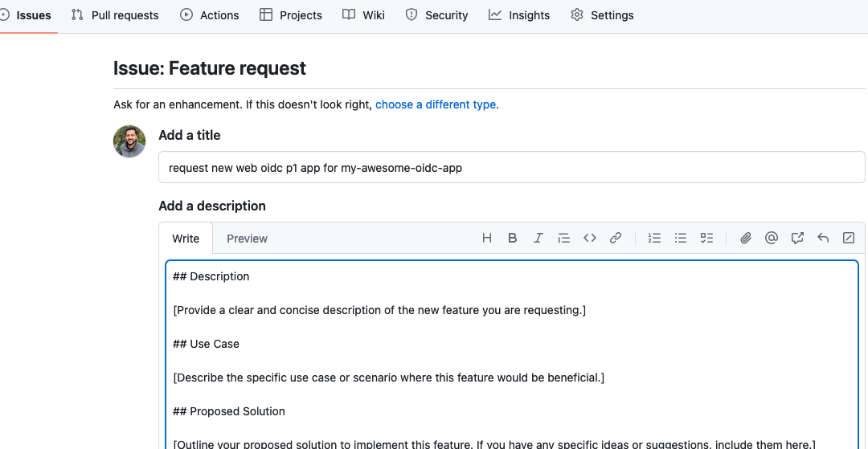Insert a saved reply

823,239
